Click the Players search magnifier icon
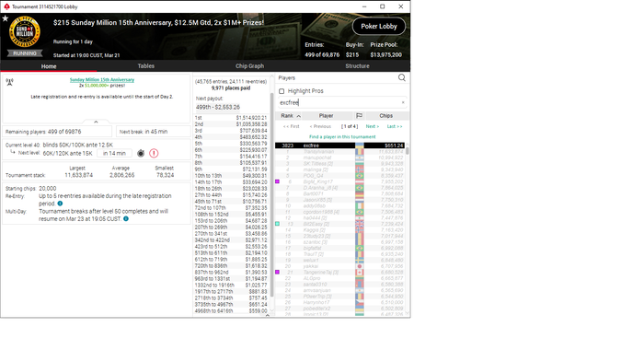This screenshot has width=644, height=350. 402,77
